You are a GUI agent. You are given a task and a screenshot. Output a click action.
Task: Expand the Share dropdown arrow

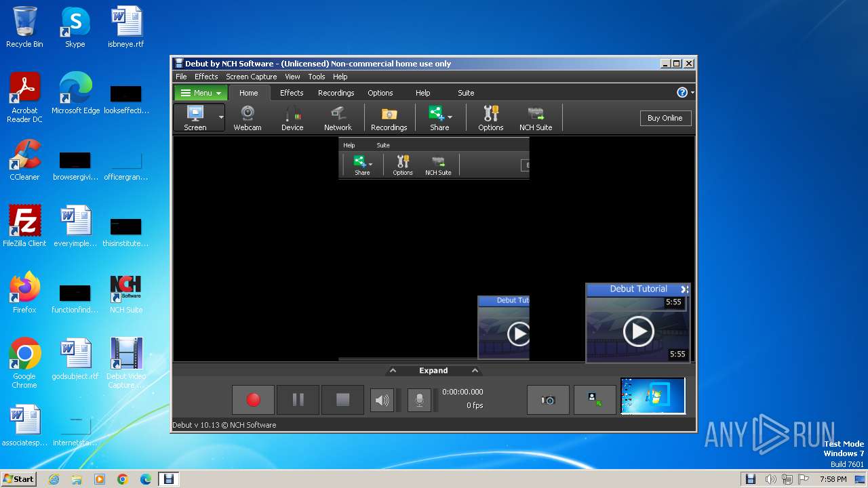click(450, 117)
